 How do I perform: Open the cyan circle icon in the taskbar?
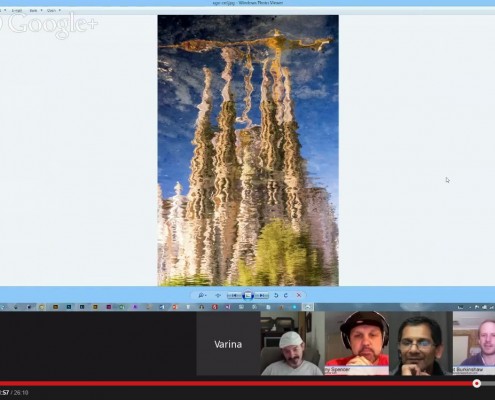click(x=295, y=307)
